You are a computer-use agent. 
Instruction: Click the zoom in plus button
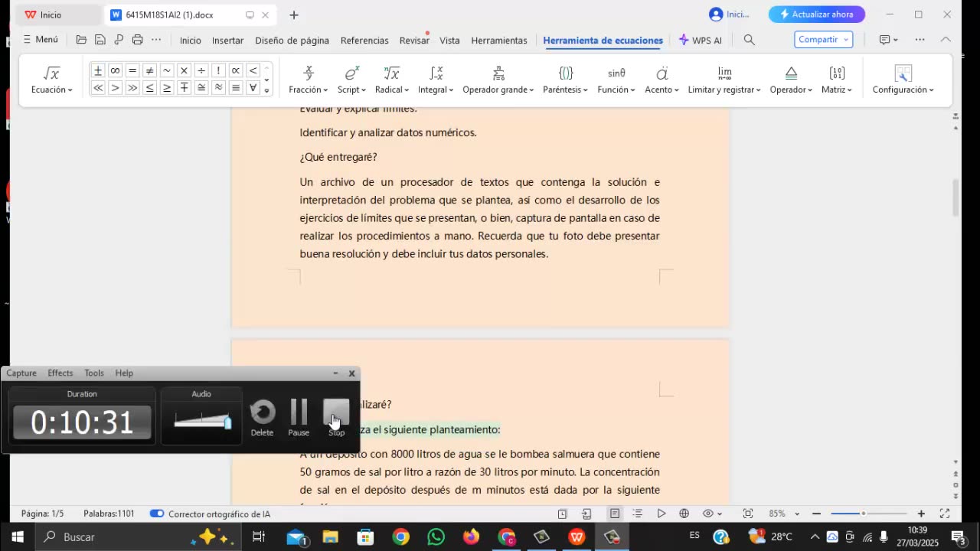[921, 514]
